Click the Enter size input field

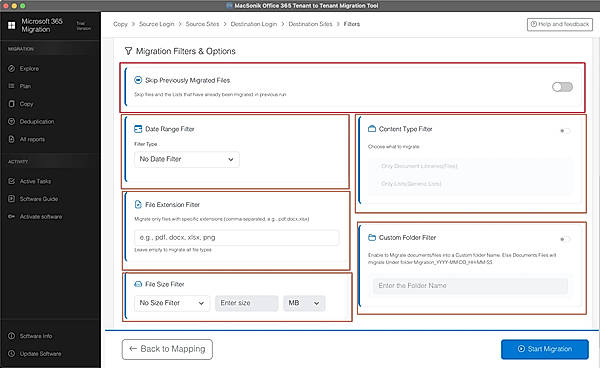click(x=246, y=303)
